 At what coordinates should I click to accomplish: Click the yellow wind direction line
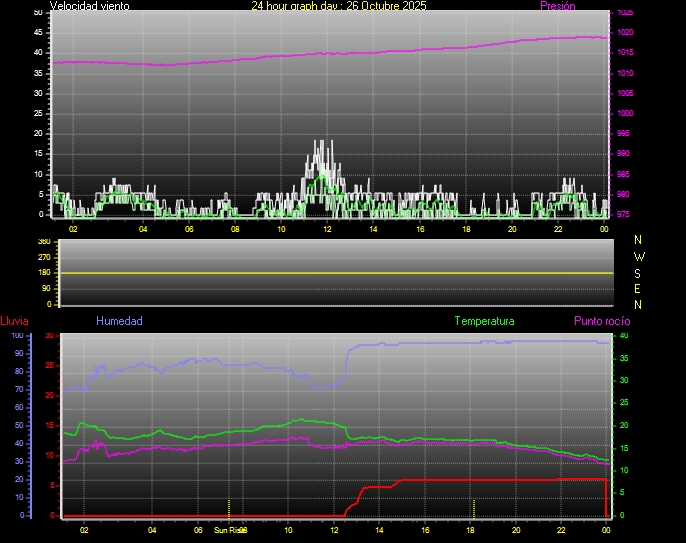pos(330,273)
